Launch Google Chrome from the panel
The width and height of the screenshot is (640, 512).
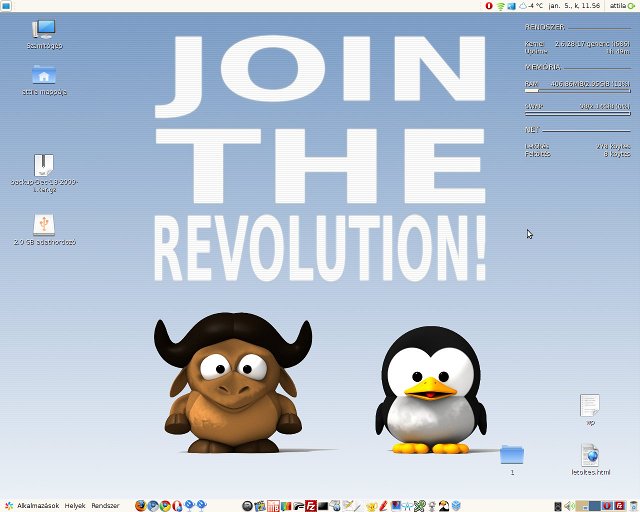[x=165, y=505]
